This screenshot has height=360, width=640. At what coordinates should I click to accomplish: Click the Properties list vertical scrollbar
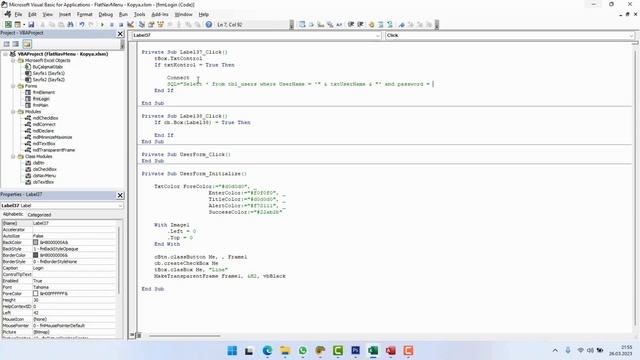click(x=119, y=260)
